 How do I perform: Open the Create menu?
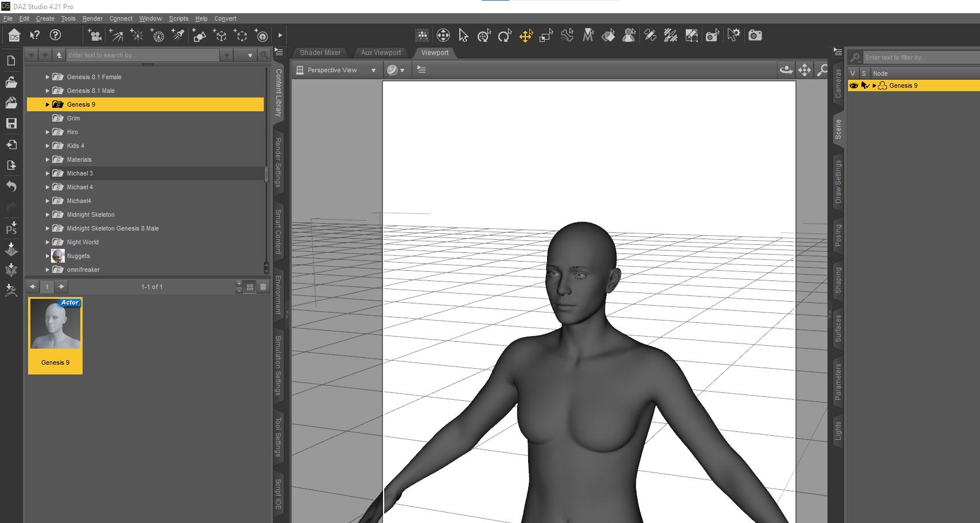(45, 18)
